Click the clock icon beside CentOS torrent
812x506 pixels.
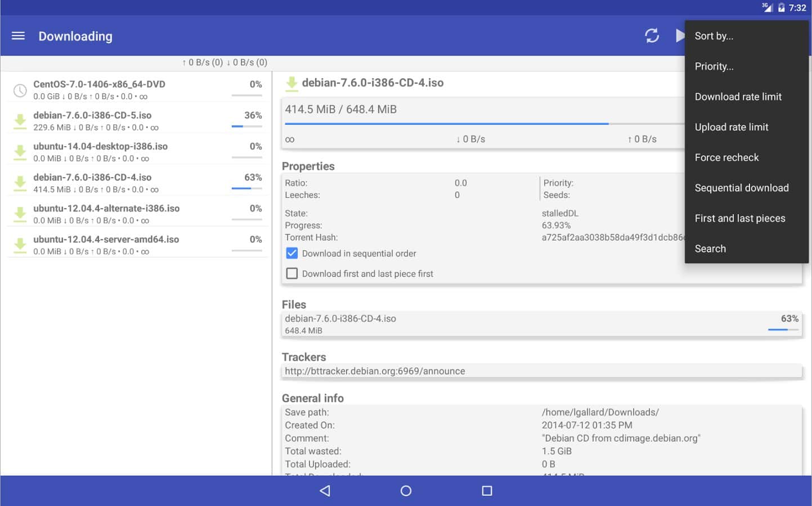coord(20,91)
